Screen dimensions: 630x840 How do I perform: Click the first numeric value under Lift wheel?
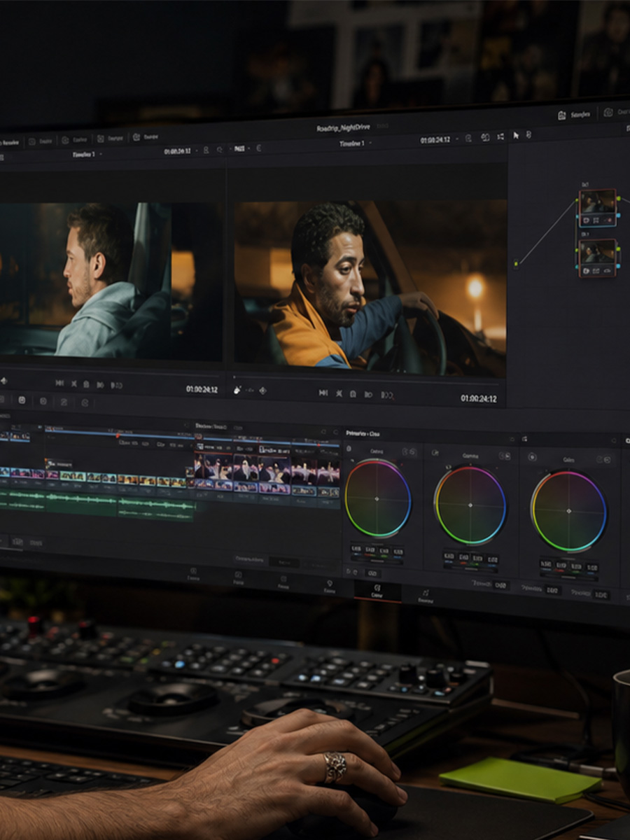[356, 549]
